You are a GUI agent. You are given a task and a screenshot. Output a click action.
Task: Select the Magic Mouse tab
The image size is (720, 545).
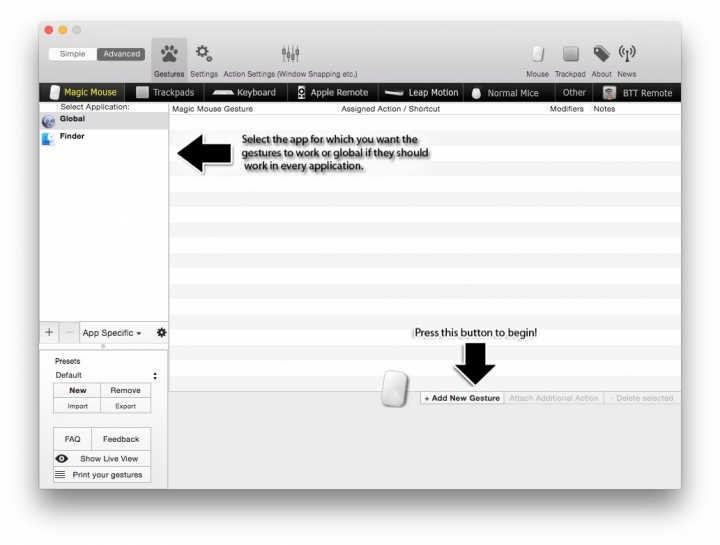point(83,92)
